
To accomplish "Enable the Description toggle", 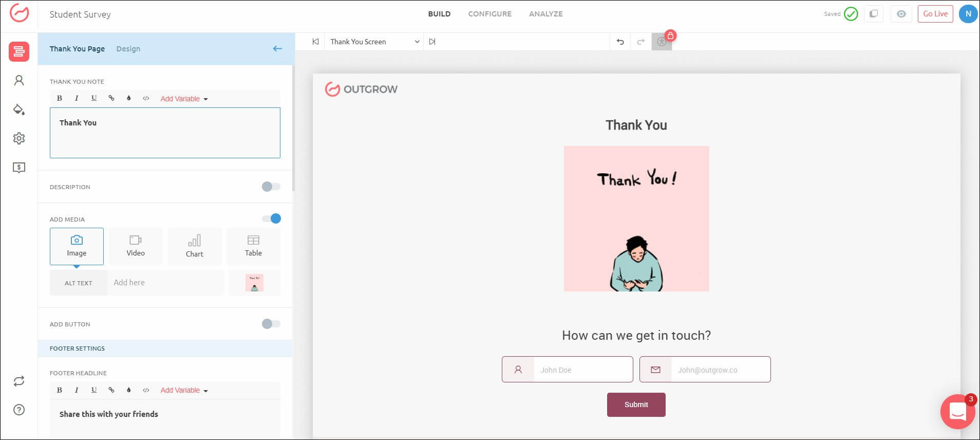I will (271, 187).
